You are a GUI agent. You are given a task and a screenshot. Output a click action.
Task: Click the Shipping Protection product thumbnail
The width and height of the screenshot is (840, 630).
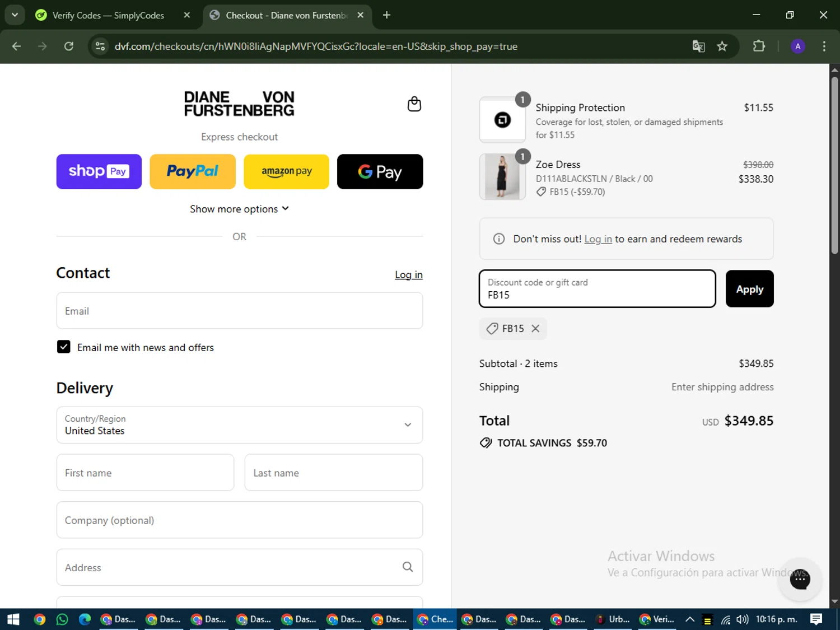[502, 120]
